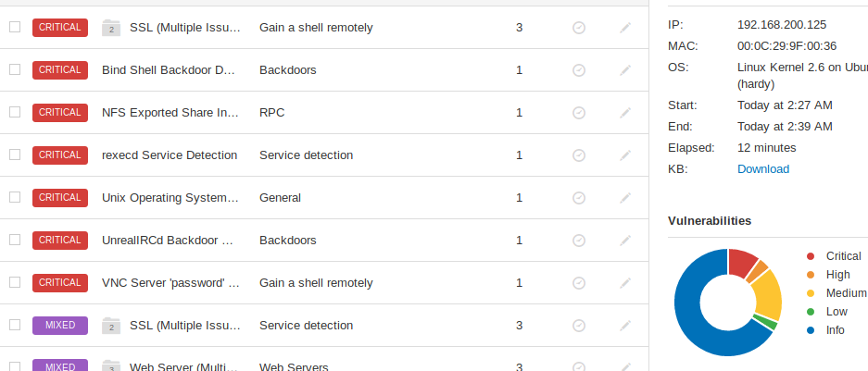Click the pencil icon for critical SSL (Multiple Issues)
This screenshot has width=868, height=371.
[625, 28]
